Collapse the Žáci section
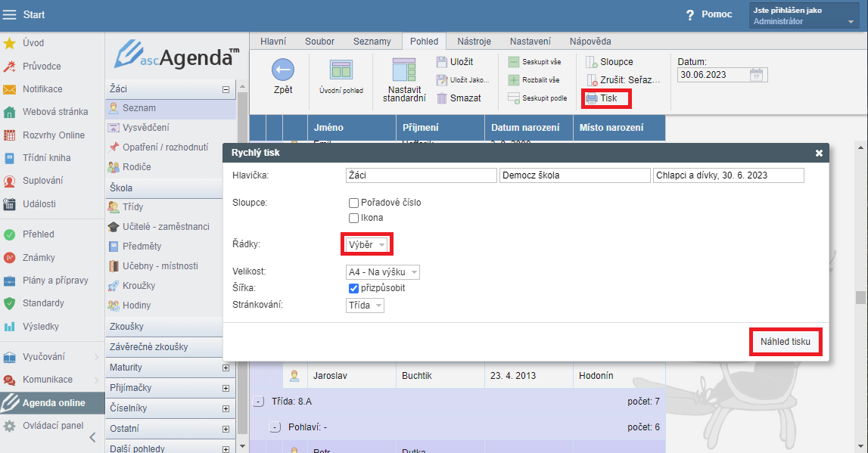The width and height of the screenshot is (868, 453). (x=226, y=89)
